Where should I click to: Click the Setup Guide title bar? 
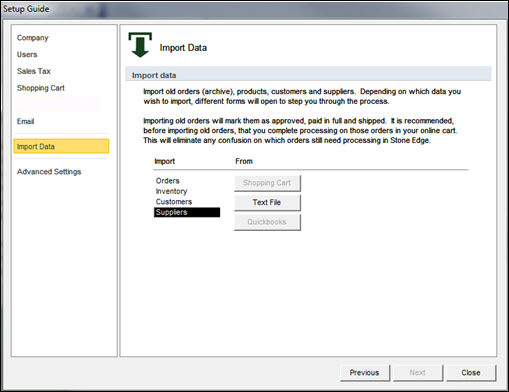(x=254, y=9)
